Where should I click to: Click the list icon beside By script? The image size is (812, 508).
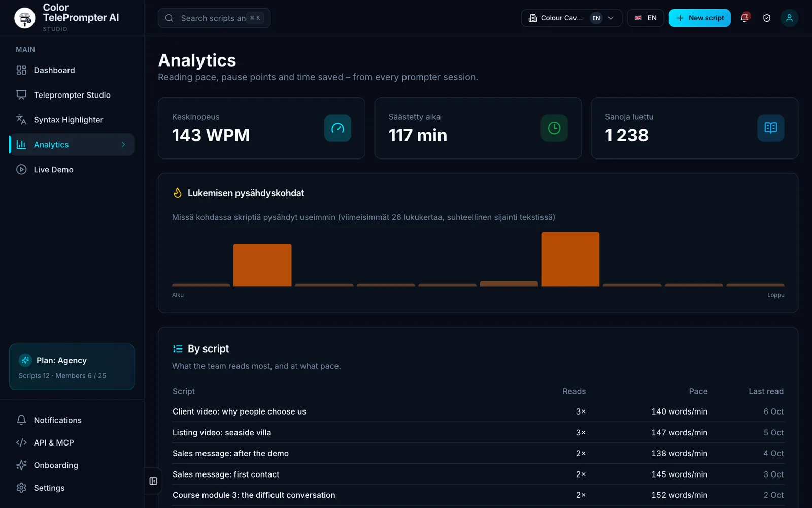[178, 348]
